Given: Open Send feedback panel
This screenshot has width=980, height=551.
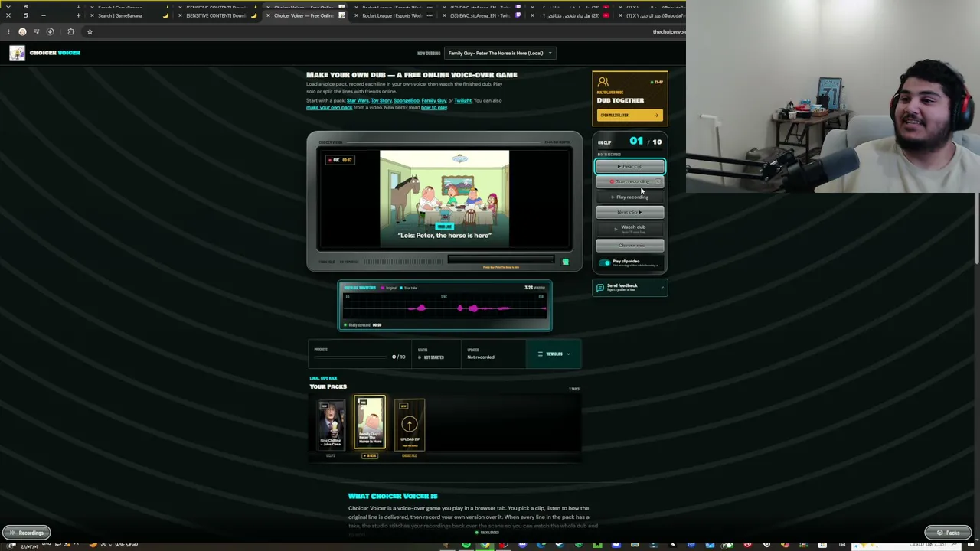Looking at the screenshot, I should tap(630, 287).
